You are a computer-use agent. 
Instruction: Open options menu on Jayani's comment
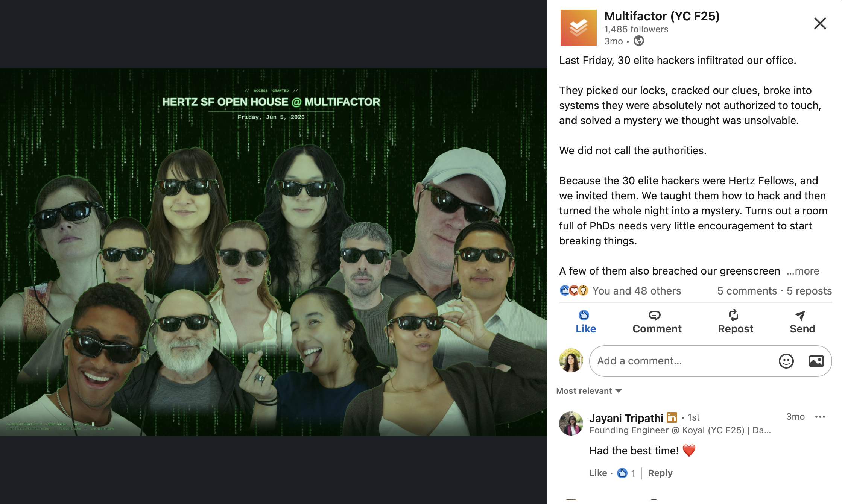tap(820, 417)
